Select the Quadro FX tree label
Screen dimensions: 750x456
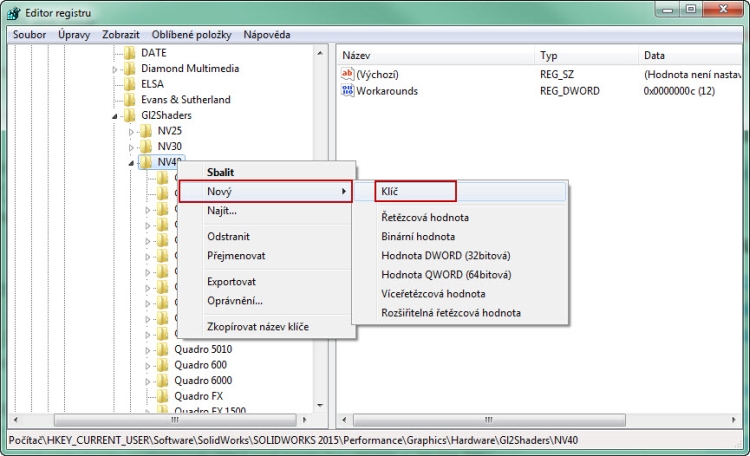point(199,396)
